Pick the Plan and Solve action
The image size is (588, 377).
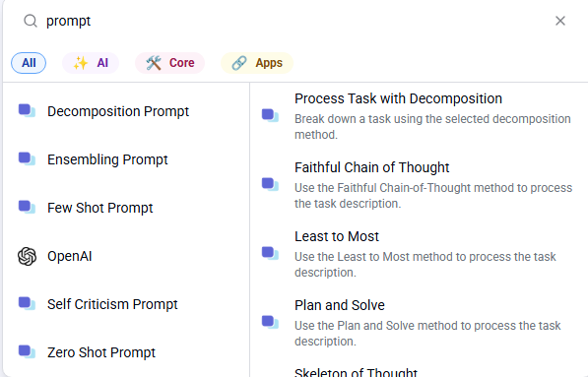(419, 323)
